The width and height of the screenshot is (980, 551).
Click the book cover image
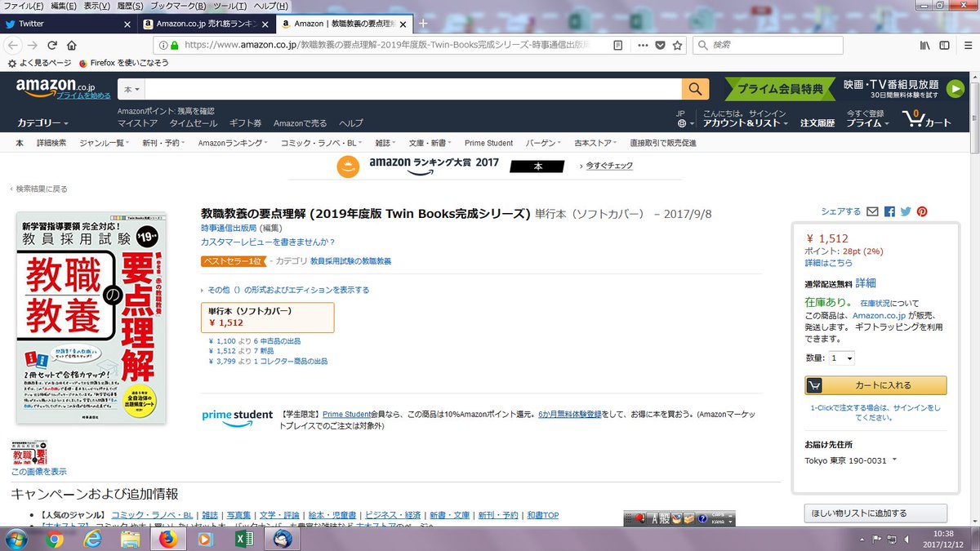tap(91, 318)
